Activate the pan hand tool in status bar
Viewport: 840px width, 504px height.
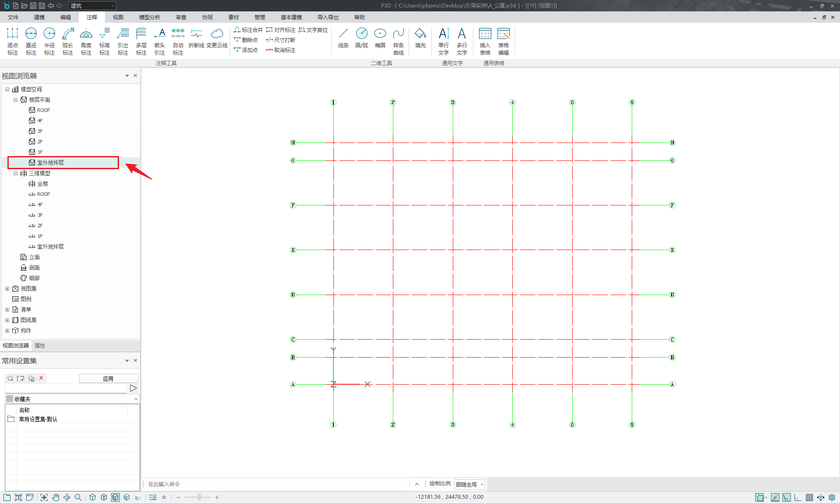point(56,497)
